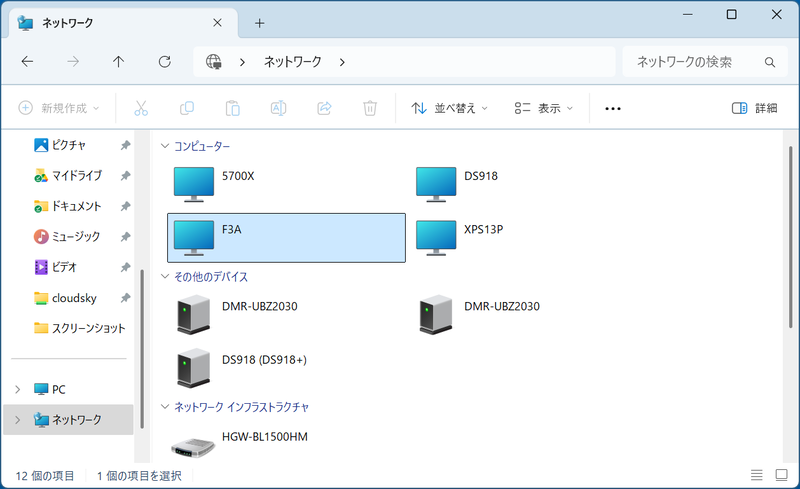Select the first DMR-UBZ2030 device on the left
Viewport: 800px width, 489px height.
194,314
